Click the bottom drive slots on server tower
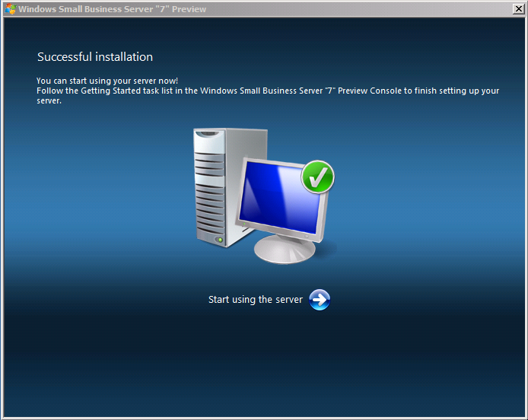 211,221
